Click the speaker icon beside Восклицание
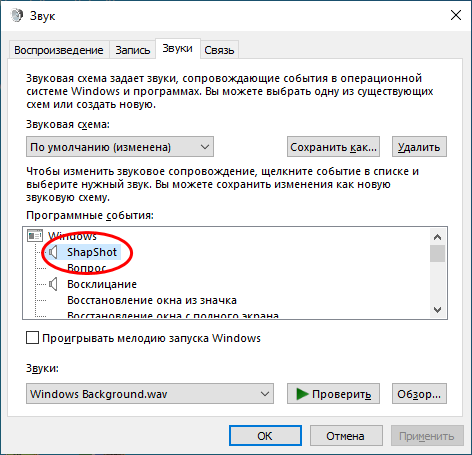 pyautogui.click(x=53, y=284)
